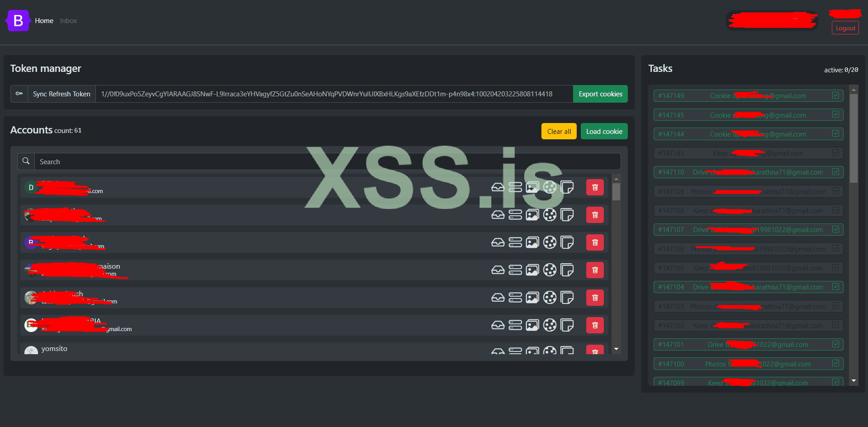This screenshot has height=427, width=868.
Task: Click the down arrow of the accounts list scrollbar
Action: (x=616, y=349)
